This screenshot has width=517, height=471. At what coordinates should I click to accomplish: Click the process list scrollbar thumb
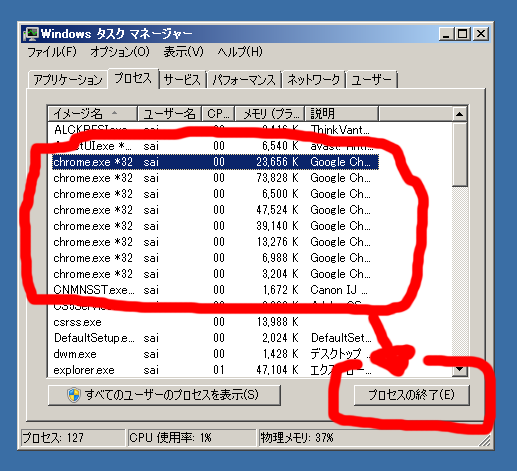(460, 154)
